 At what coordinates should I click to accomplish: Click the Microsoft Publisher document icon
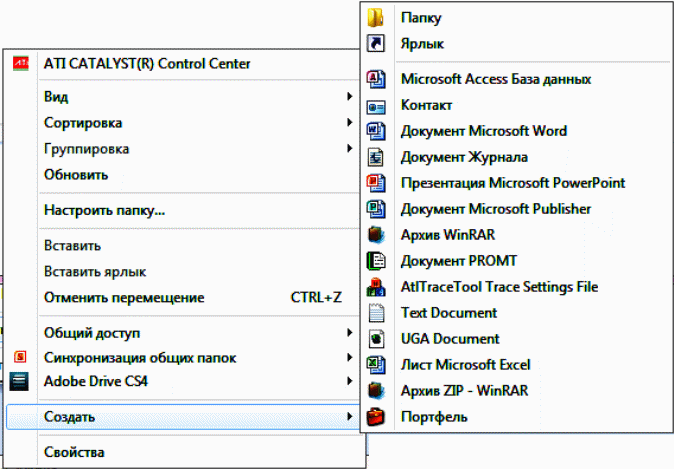pyautogui.click(x=376, y=209)
